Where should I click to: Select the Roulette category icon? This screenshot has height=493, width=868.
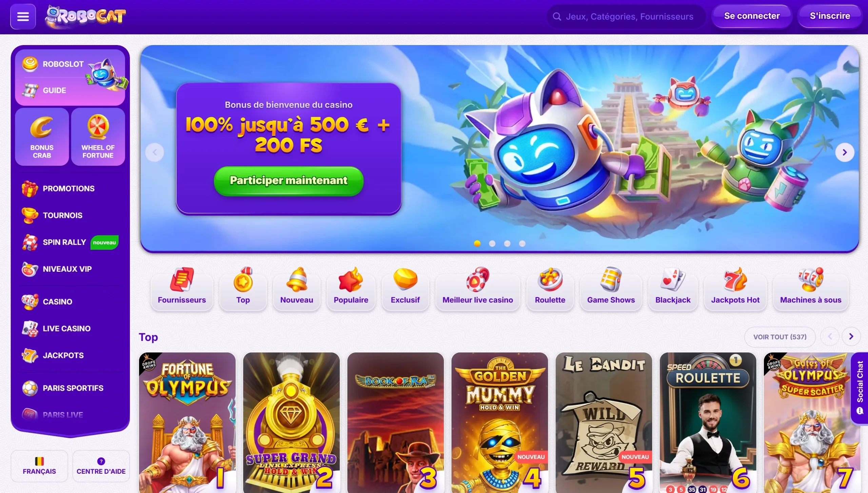[550, 280]
